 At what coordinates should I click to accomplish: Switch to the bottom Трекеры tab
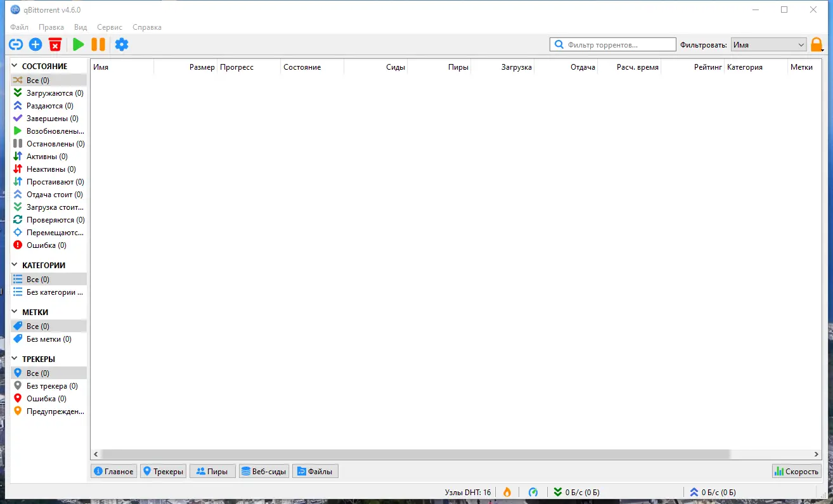point(163,471)
